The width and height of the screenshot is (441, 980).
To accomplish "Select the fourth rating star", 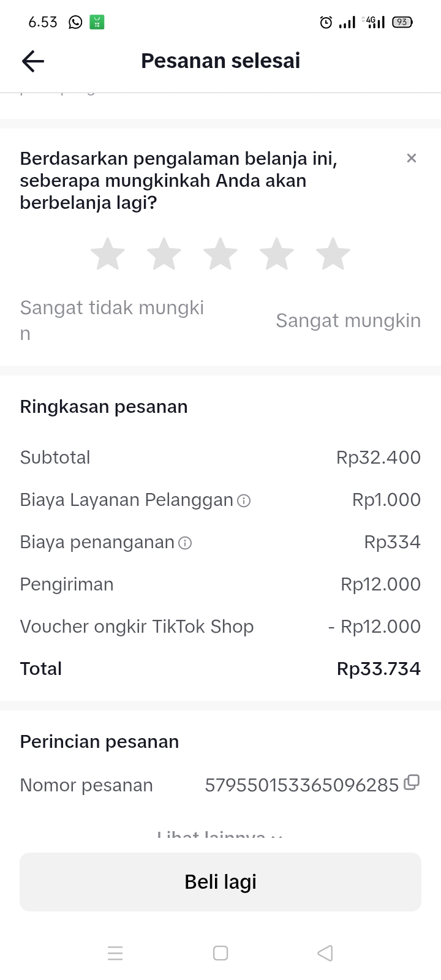I will [277, 254].
